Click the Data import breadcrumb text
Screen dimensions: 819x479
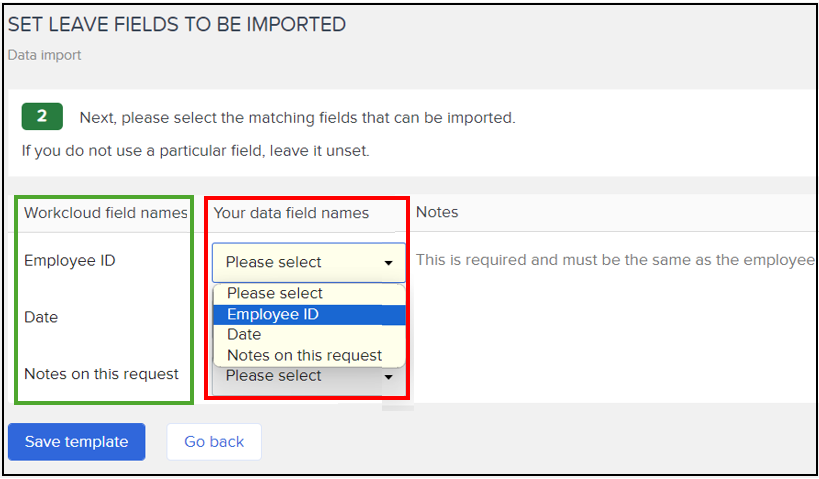(x=44, y=55)
